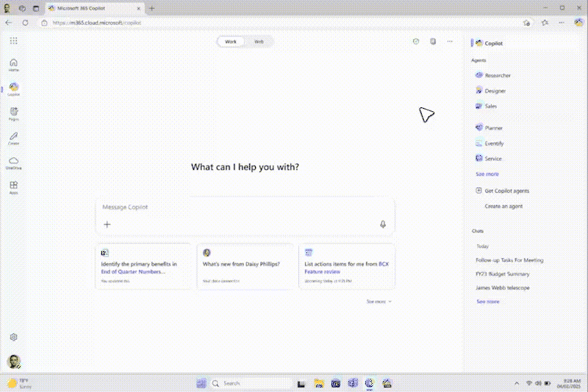Open James Webb telescope chat

(503, 288)
